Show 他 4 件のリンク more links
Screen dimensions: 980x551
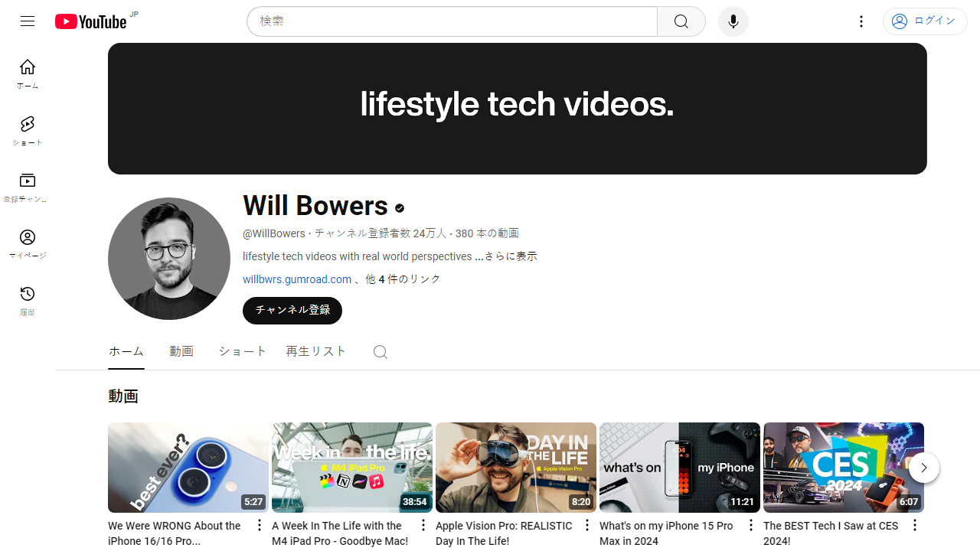403,279
